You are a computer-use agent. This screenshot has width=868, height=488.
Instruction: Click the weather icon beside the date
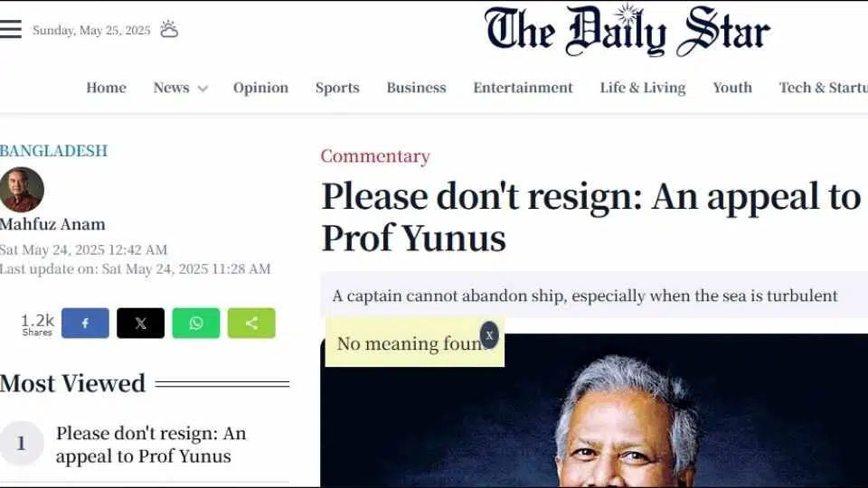coord(169,29)
